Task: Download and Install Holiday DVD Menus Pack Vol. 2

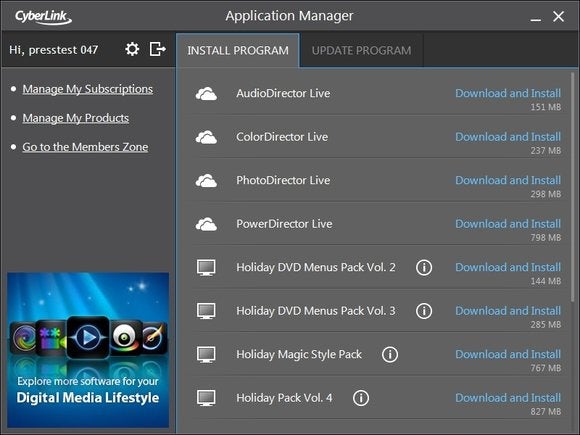Action: tap(508, 267)
